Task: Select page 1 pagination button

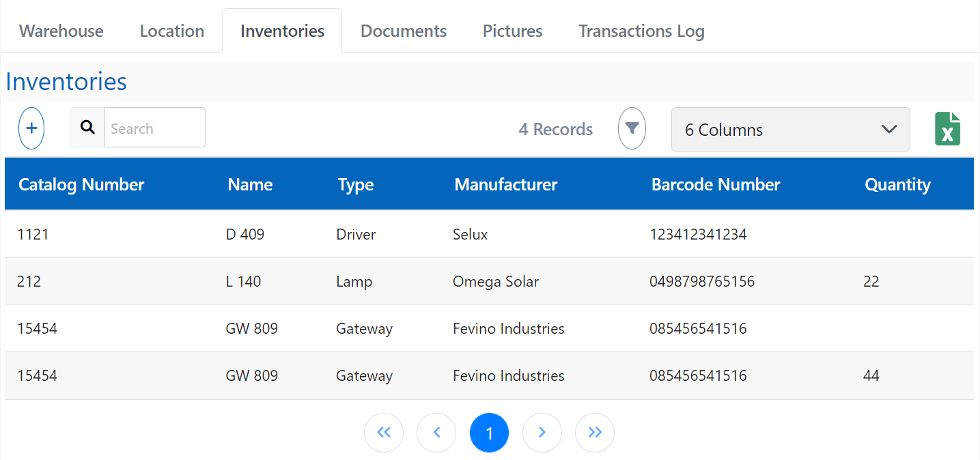Action: 489,433
